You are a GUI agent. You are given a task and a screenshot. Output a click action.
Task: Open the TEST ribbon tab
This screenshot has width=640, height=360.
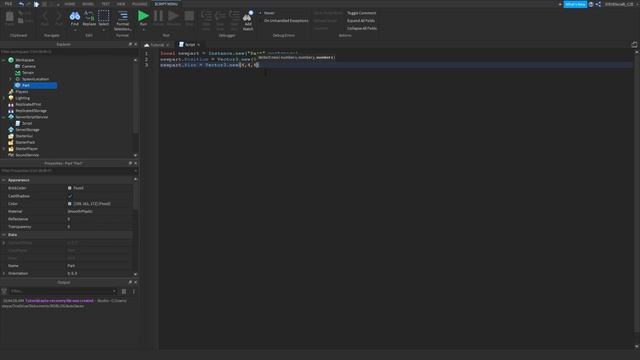(x=106, y=4)
